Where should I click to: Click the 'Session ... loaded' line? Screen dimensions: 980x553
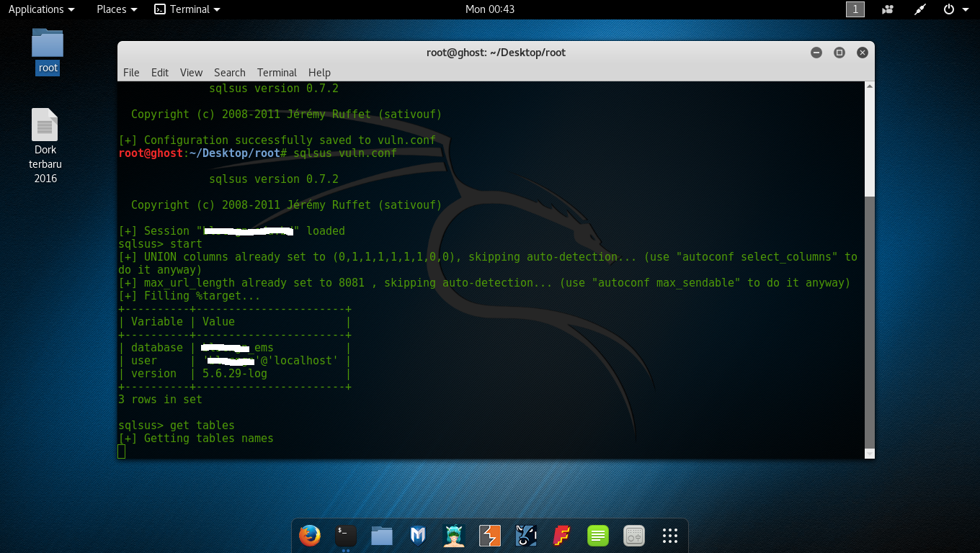coord(231,231)
